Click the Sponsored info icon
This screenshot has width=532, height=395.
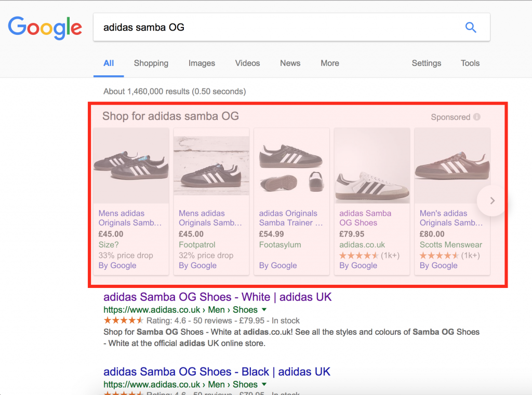477,117
